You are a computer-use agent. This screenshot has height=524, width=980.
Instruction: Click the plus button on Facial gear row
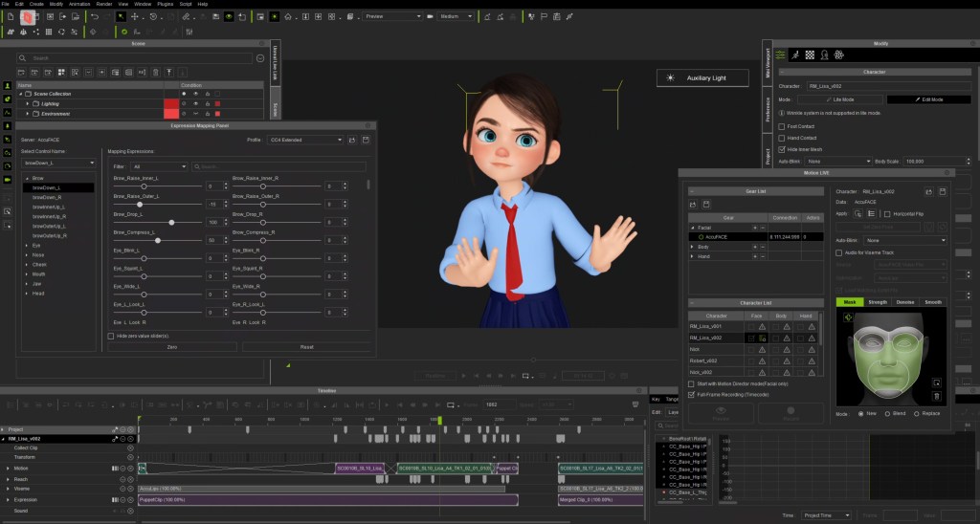click(755, 228)
